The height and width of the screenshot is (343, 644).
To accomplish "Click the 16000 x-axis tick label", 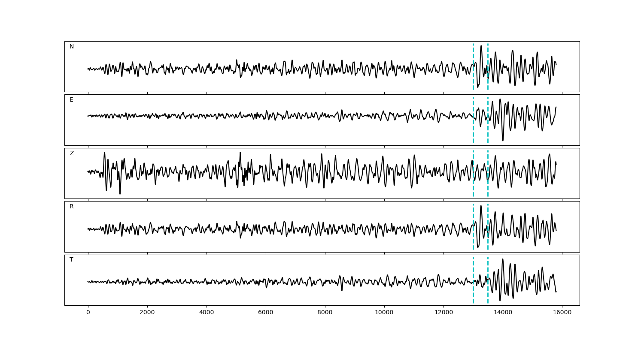I will (x=562, y=313).
